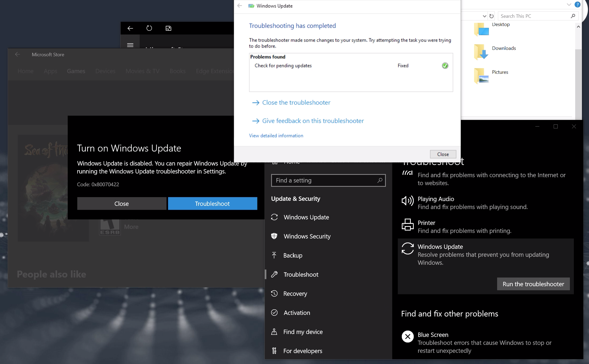Open the hamburger menu in Store window
Screen dimensions: 589x364
(130, 45)
